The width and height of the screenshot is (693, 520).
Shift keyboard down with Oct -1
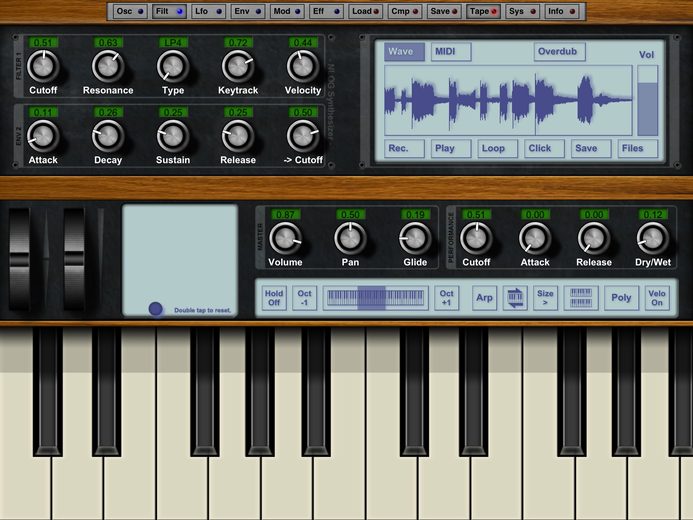tap(304, 298)
